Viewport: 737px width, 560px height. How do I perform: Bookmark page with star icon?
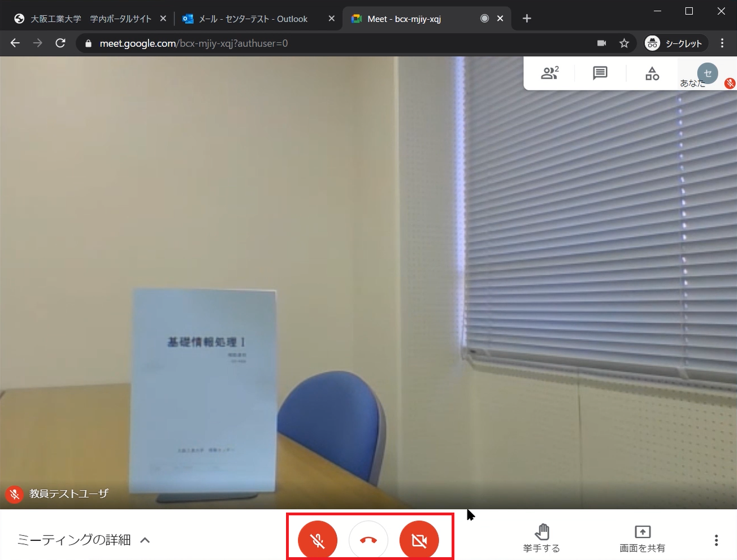(x=624, y=44)
